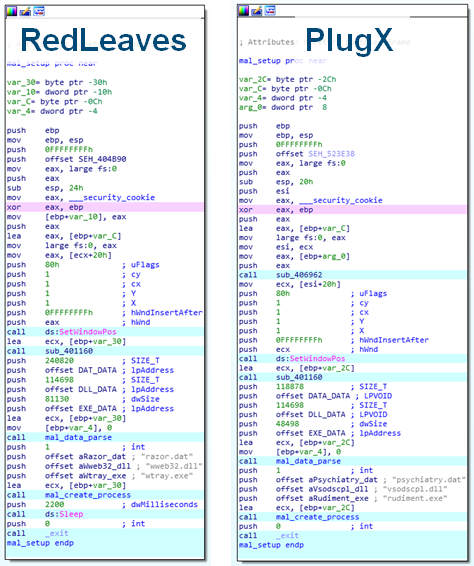Click "offset SEH_523E38" in the PlugX listing
This screenshot has height=566, width=474.
click(x=316, y=154)
